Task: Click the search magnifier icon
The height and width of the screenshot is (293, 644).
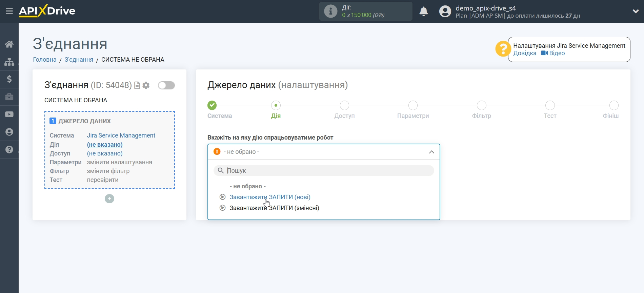Action: point(221,170)
